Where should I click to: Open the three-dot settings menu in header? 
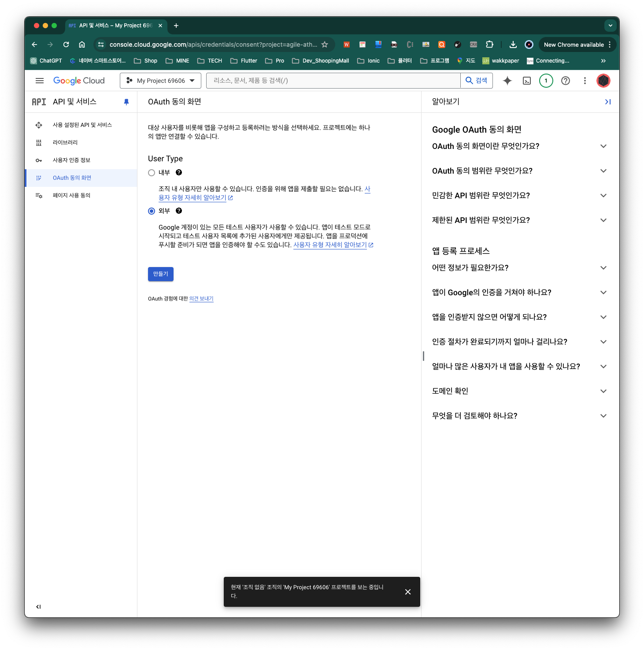click(x=585, y=81)
